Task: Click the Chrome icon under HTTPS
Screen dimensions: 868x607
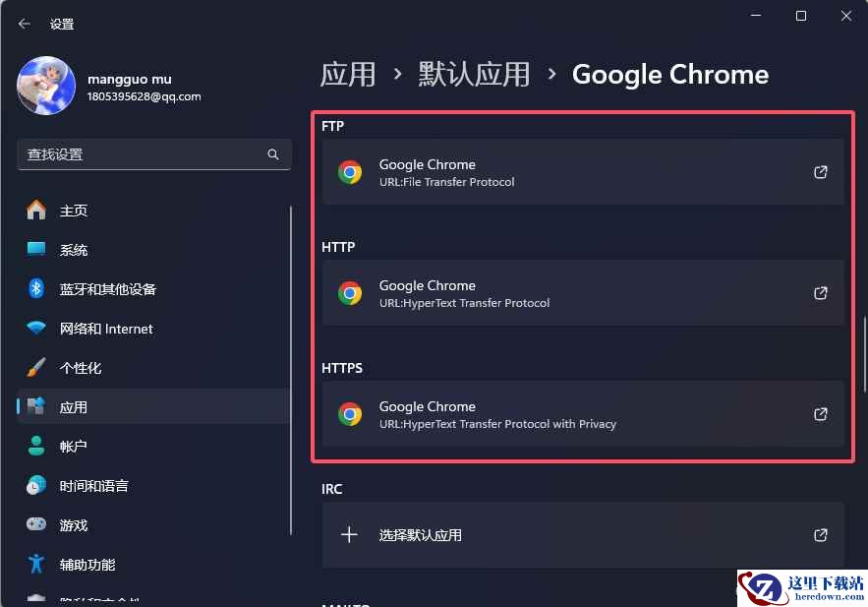Action: coord(350,414)
